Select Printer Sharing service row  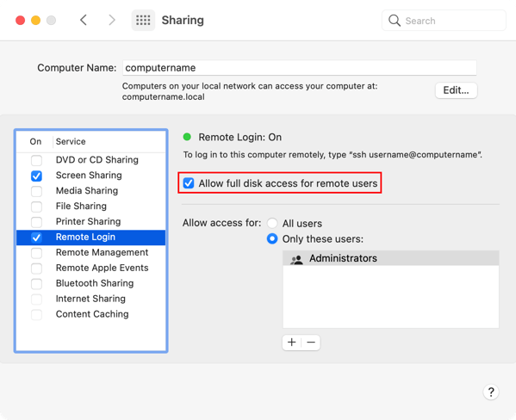pos(90,222)
